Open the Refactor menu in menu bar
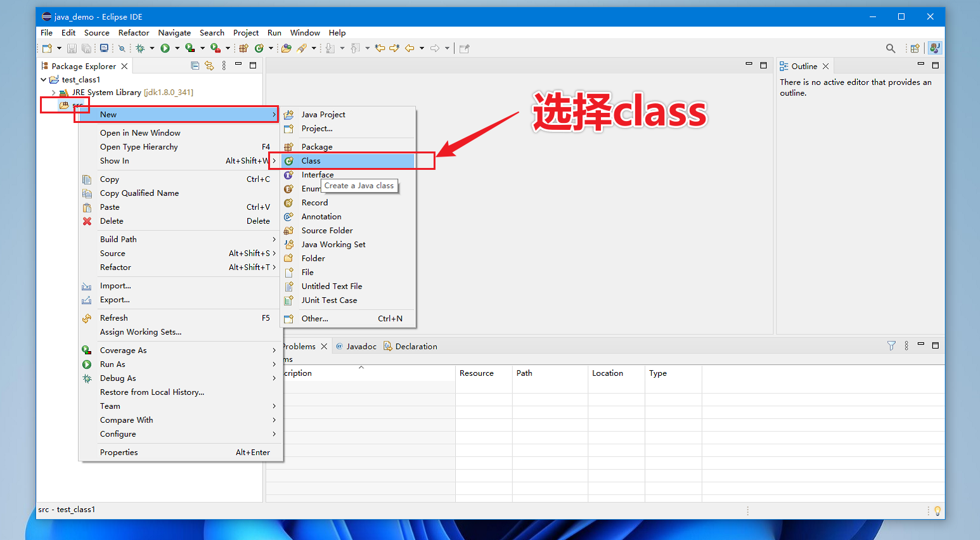The width and height of the screenshot is (980, 540). point(134,33)
